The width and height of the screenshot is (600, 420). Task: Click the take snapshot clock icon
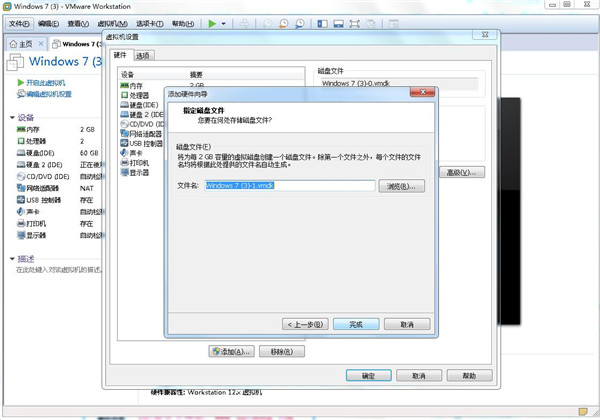point(267,24)
